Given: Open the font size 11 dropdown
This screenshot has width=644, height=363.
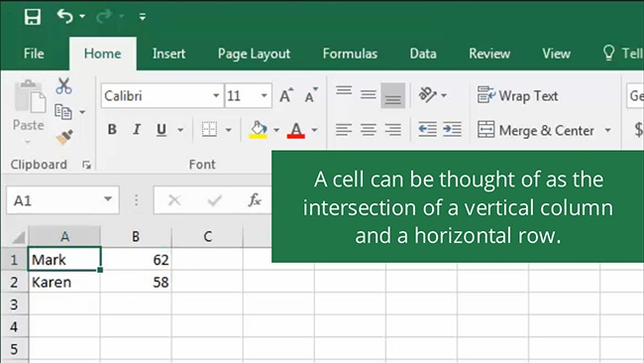Looking at the screenshot, I should [x=264, y=96].
